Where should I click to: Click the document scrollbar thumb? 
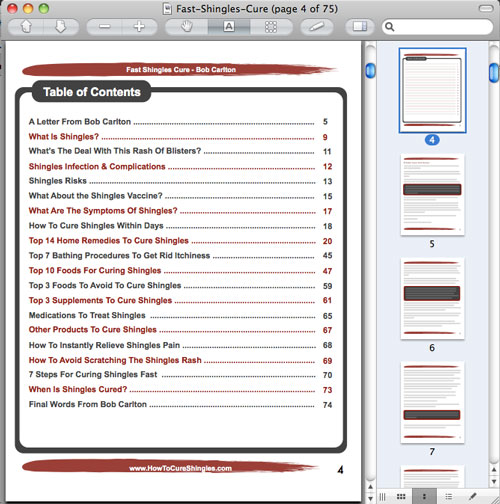(370, 71)
